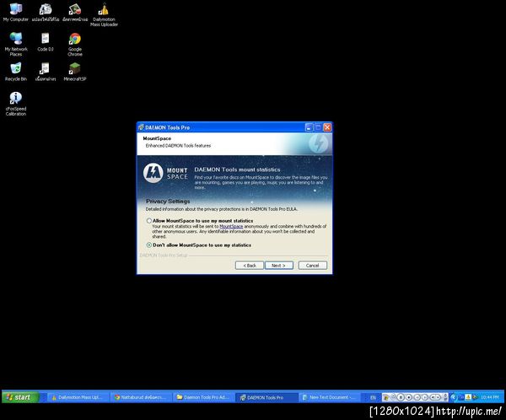Screen dimensions: 506x420
Task: Select second desktop icon in top row
Action: coord(46,13)
